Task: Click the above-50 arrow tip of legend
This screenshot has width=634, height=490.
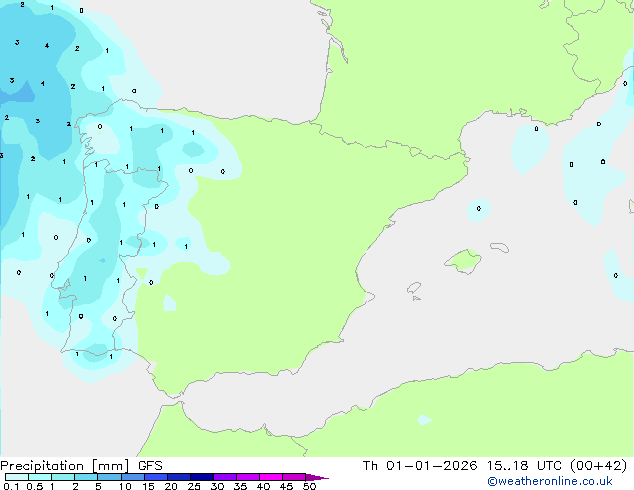Action: tap(317, 477)
